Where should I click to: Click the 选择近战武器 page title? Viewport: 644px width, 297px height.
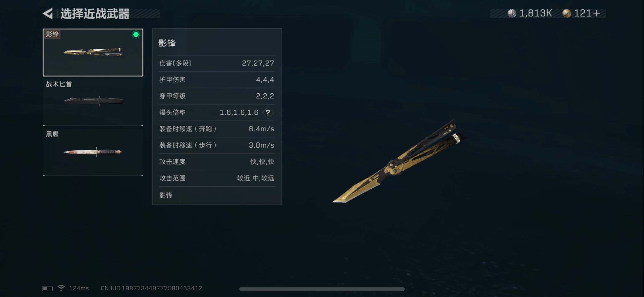pyautogui.click(x=95, y=14)
